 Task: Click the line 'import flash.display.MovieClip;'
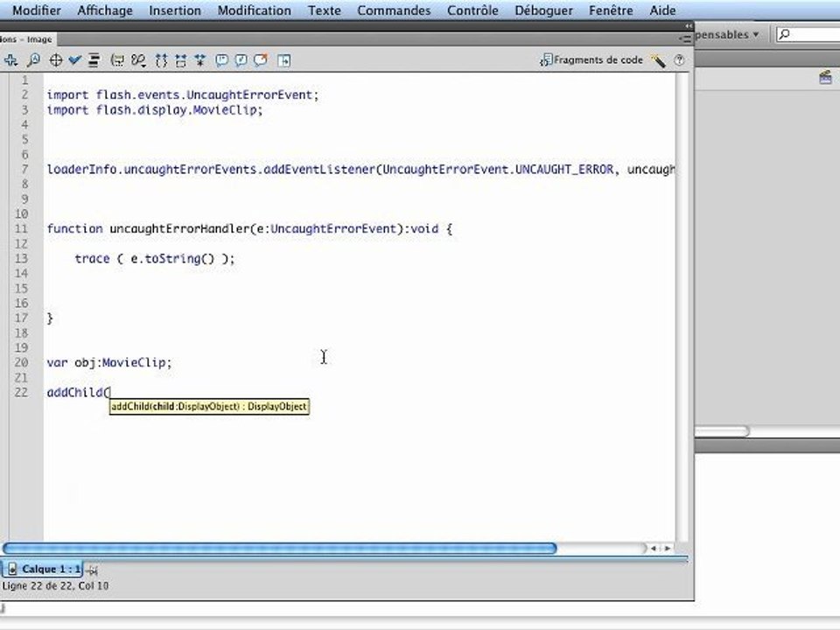[x=155, y=110]
